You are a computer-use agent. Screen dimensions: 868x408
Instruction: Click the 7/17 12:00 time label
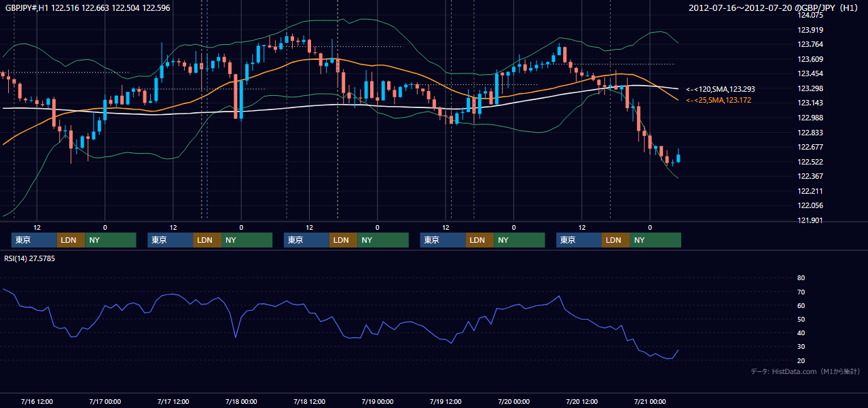coord(173,401)
